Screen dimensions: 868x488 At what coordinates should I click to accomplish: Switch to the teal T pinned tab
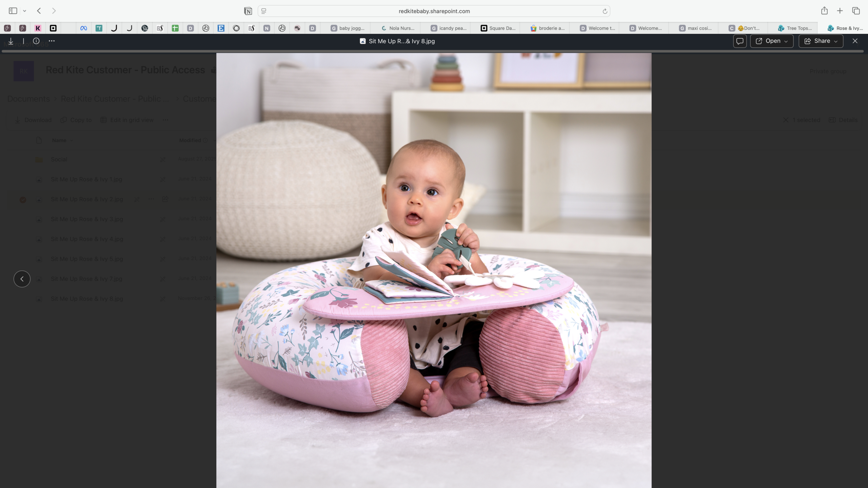tap(99, 28)
